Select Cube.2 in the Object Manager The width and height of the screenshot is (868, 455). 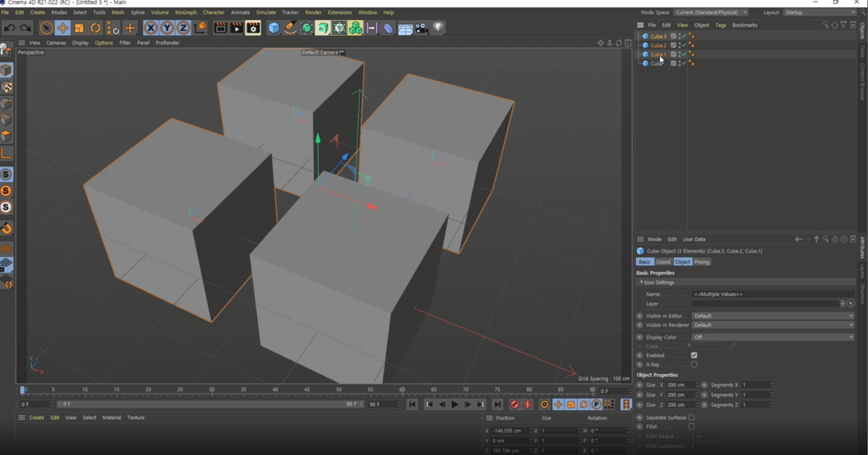(658, 45)
